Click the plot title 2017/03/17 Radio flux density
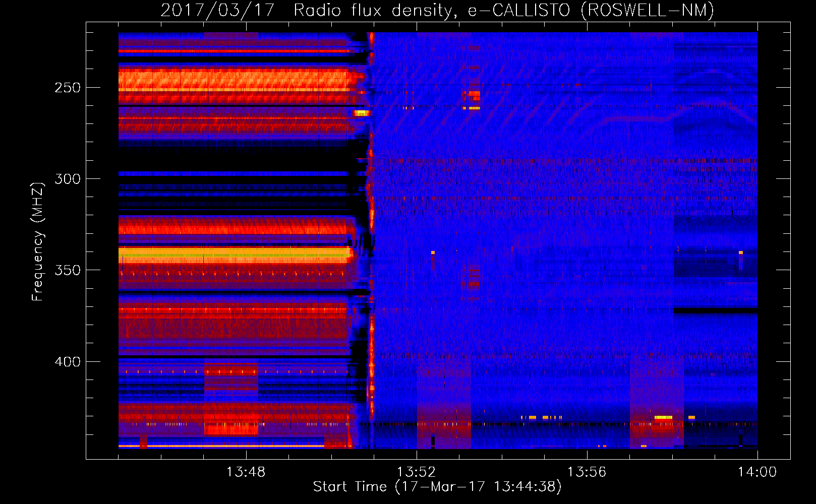The width and height of the screenshot is (816, 504). tap(437, 10)
